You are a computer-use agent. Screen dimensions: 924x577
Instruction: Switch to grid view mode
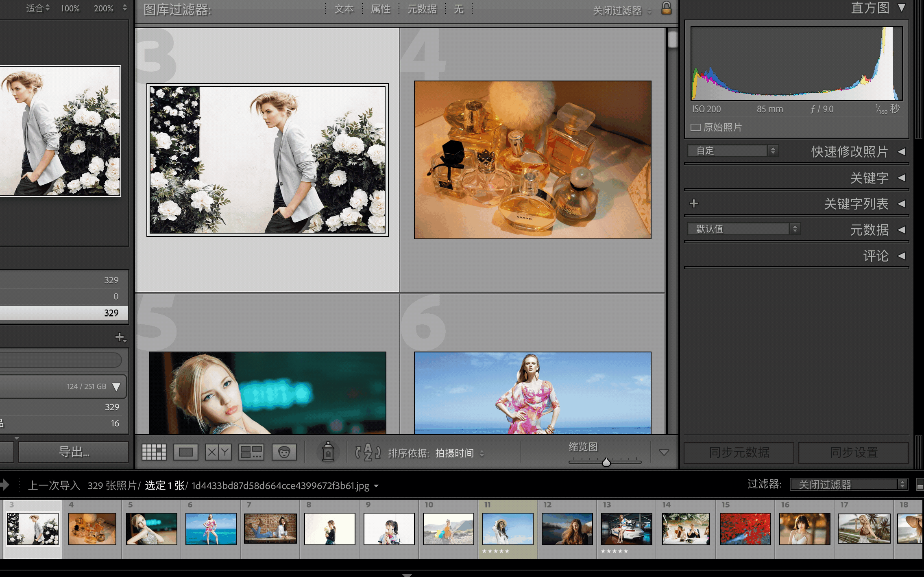tap(154, 452)
